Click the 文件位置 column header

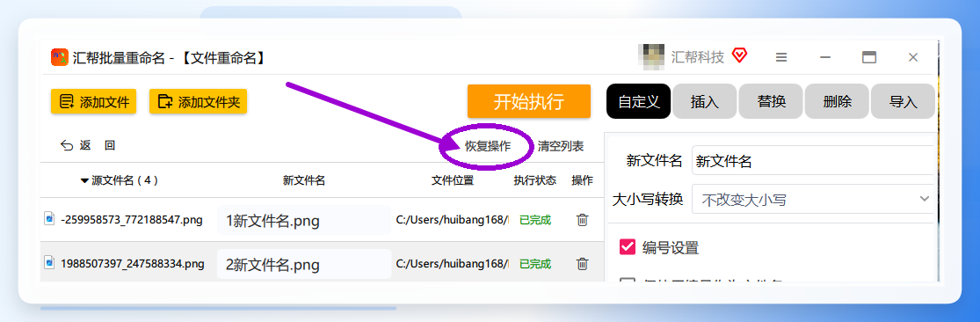[453, 180]
